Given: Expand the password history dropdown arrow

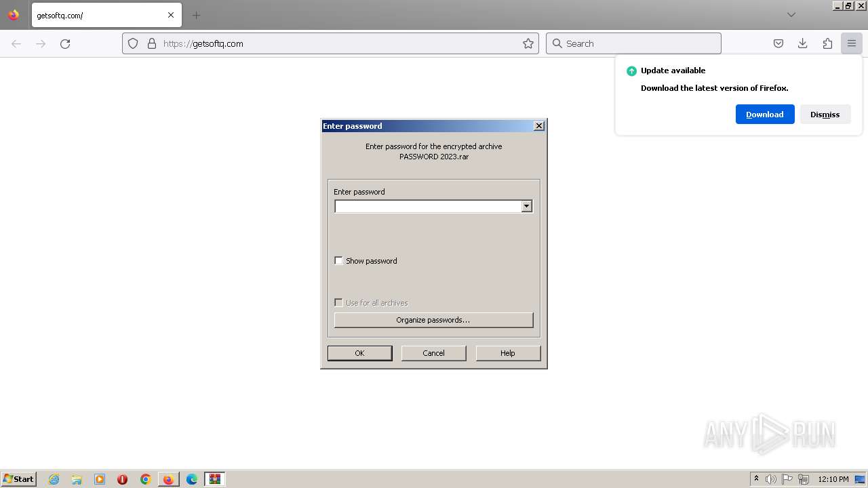Looking at the screenshot, I should [x=527, y=206].
